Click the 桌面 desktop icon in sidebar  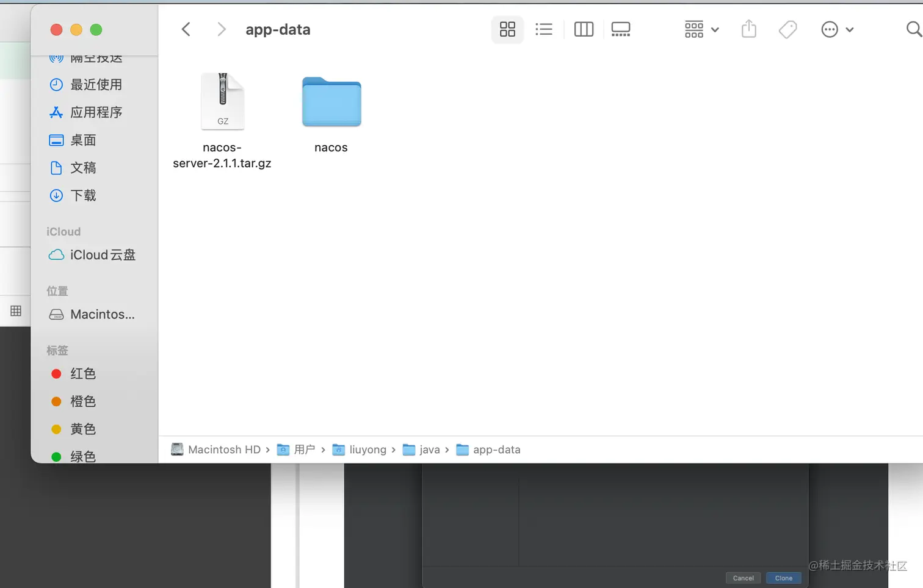(56, 140)
